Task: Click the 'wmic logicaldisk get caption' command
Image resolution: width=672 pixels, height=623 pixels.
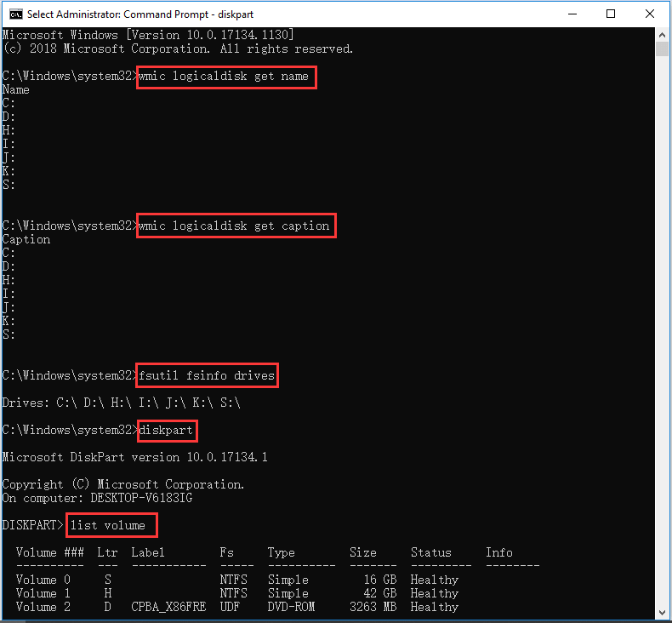Action: tap(236, 226)
